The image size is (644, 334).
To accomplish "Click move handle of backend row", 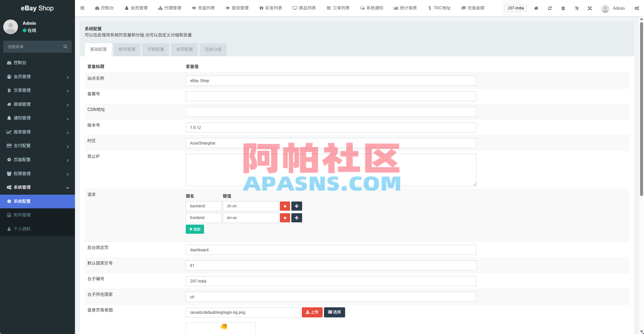I will pyautogui.click(x=297, y=206).
